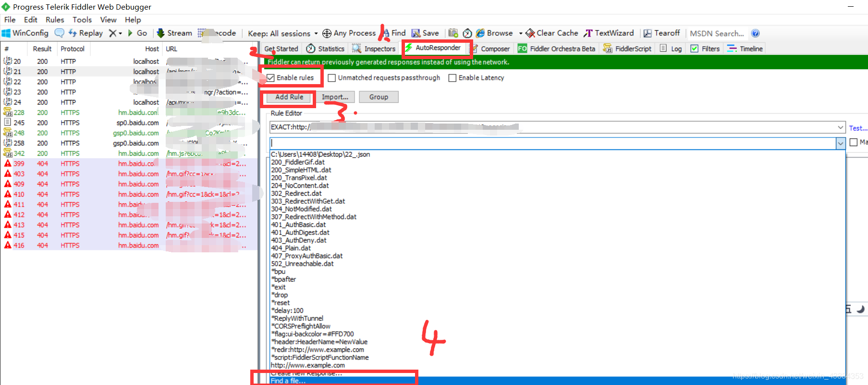Image resolution: width=868 pixels, height=385 pixels.
Task: Save sessions using Save toolbar icon
Action: tap(425, 33)
